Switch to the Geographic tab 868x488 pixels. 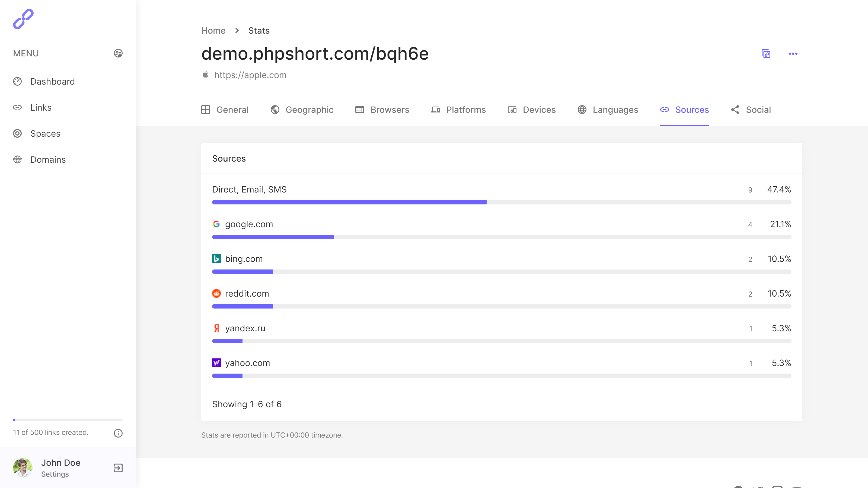coord(302,110)
